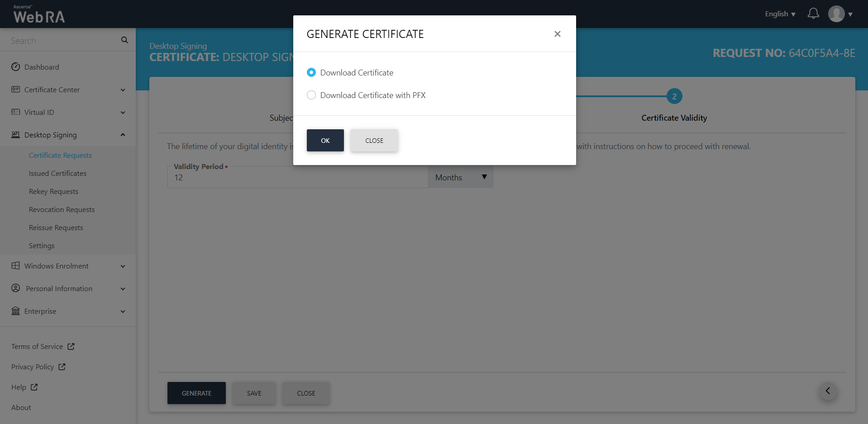Click the notification bell icon

tap(813, 14)
